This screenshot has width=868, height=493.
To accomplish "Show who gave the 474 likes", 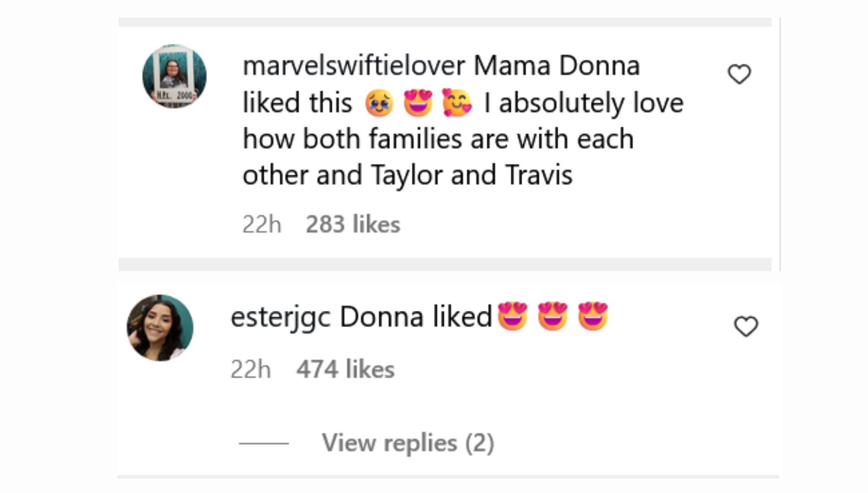I will pyautogui.click(x=345, y=369).
